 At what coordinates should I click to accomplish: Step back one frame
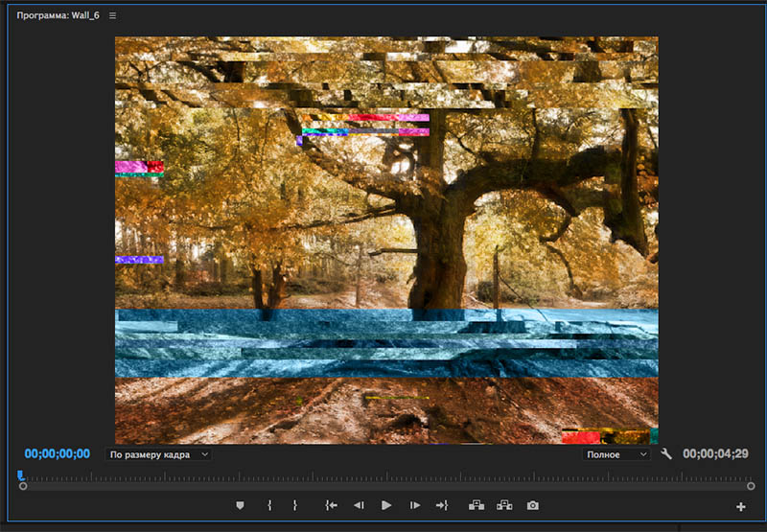[359, 505]
